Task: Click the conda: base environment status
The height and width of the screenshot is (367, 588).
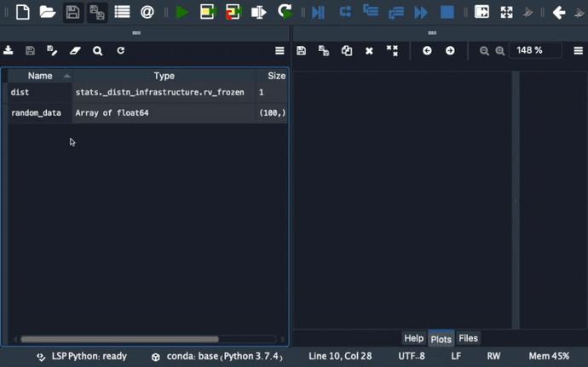Action: pyautogui.click(x=217, y=357)
